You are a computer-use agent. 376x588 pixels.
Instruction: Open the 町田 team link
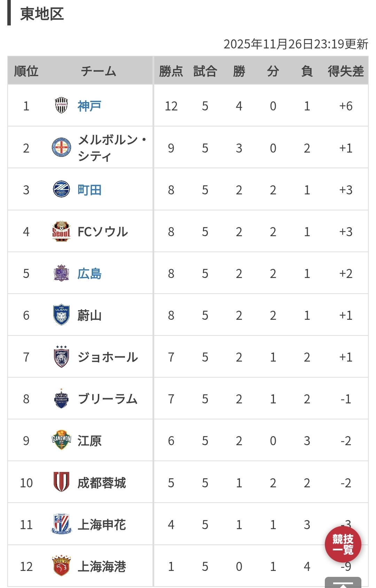point(89,190)
